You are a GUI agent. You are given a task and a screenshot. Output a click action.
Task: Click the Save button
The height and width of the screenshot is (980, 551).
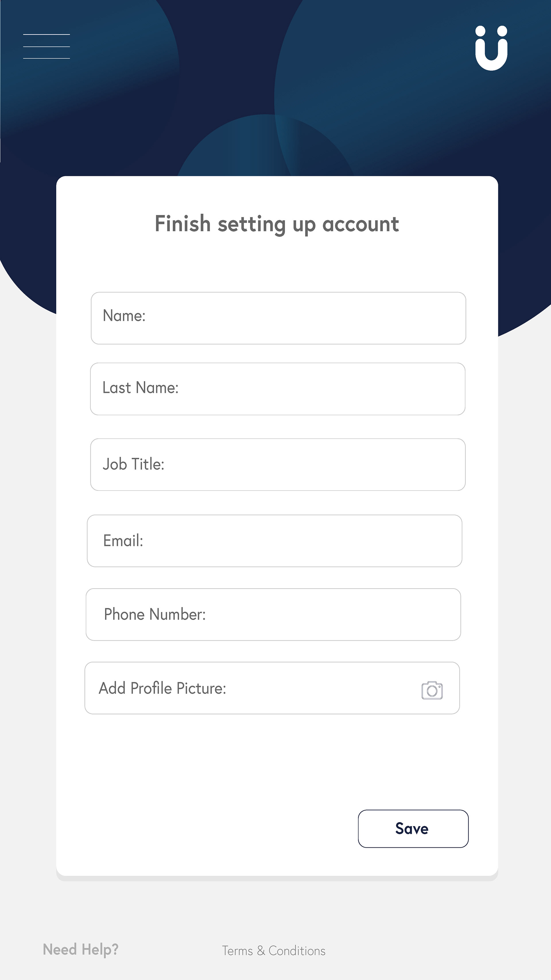413,829
